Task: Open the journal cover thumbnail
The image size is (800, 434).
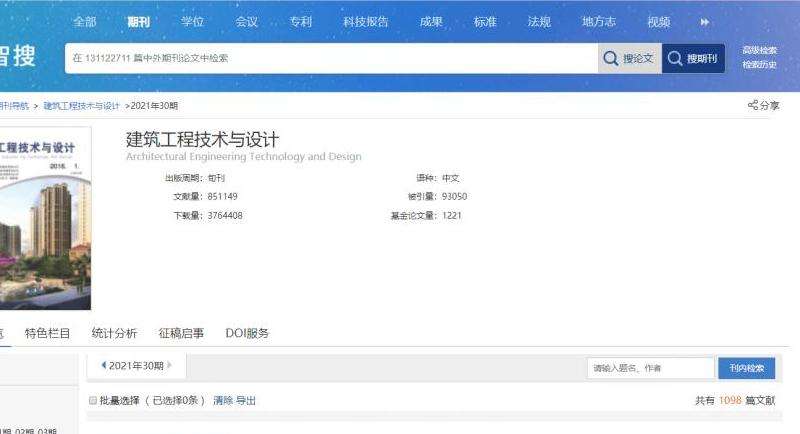Action: (x=45, y=218)
